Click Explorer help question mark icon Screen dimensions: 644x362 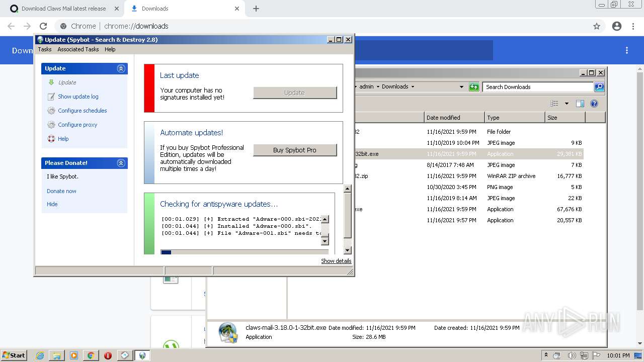(594, 104)
